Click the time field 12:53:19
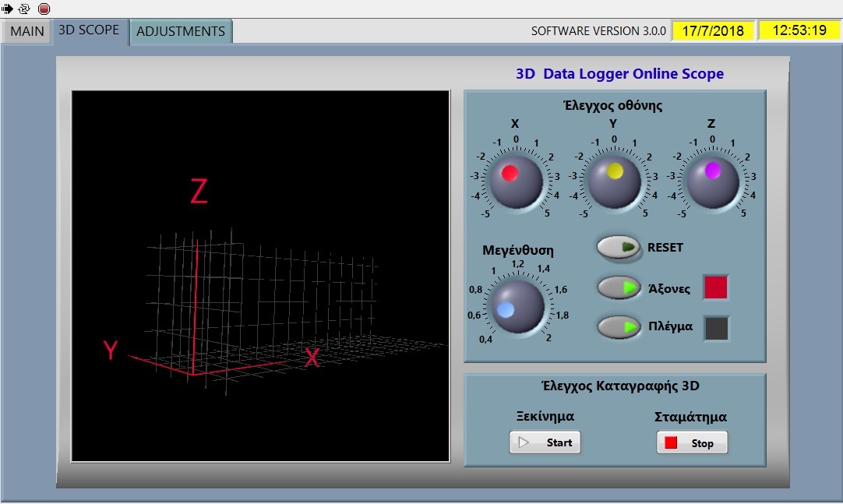The width and height of the screenshot is (843, 504). (x=799, y=30)
